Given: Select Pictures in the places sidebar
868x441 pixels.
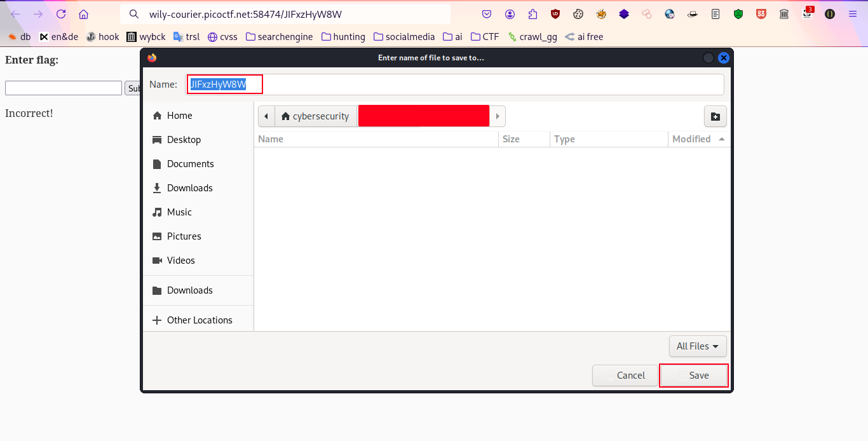Looking at the screenshot, I should coord(184,236).
